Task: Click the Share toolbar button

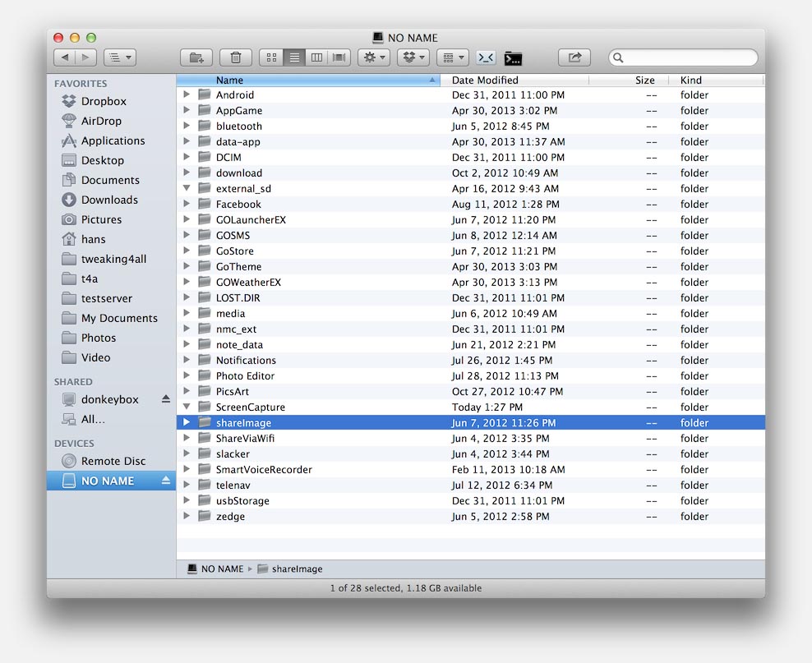Action: (574, 58)
